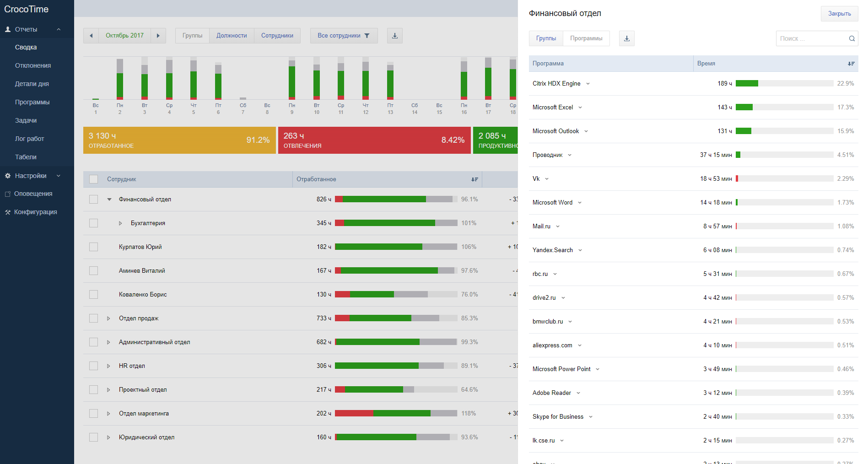Screen dimensions: 868x464
Task: Open Проводник dropdown chevron
Action: point(570,155)
